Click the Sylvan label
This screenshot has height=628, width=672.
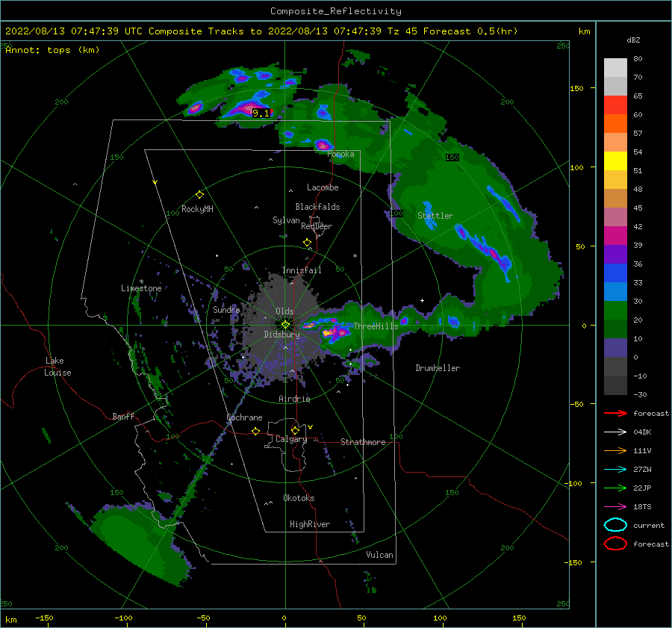pos(286,220)
